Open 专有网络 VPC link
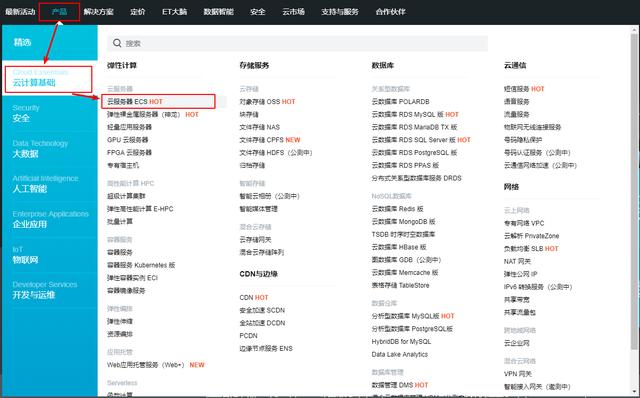The width and height of the screenshot is (640, 398). point(524,223)
